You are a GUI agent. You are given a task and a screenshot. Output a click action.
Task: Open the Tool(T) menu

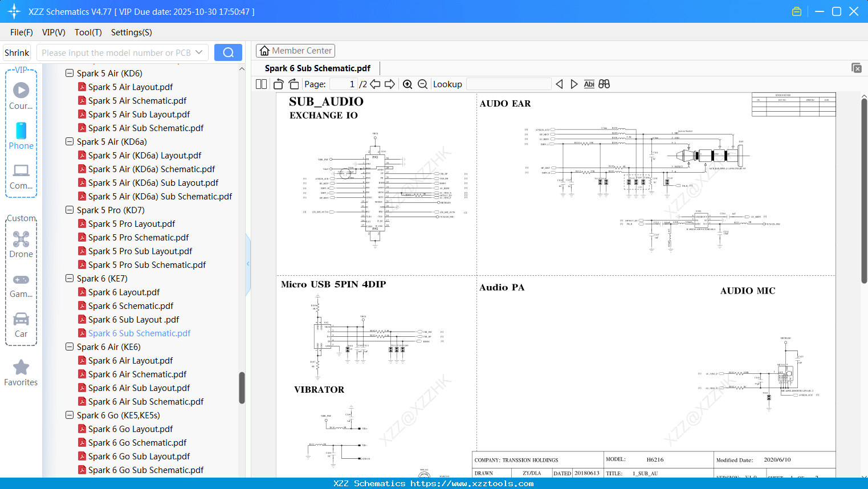click(x=88, y=32)
